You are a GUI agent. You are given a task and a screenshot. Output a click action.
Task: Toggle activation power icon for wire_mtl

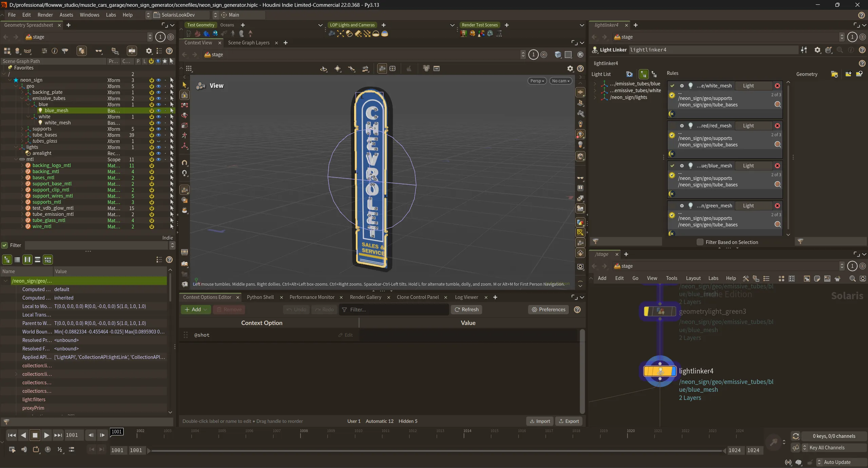(151, 226)
